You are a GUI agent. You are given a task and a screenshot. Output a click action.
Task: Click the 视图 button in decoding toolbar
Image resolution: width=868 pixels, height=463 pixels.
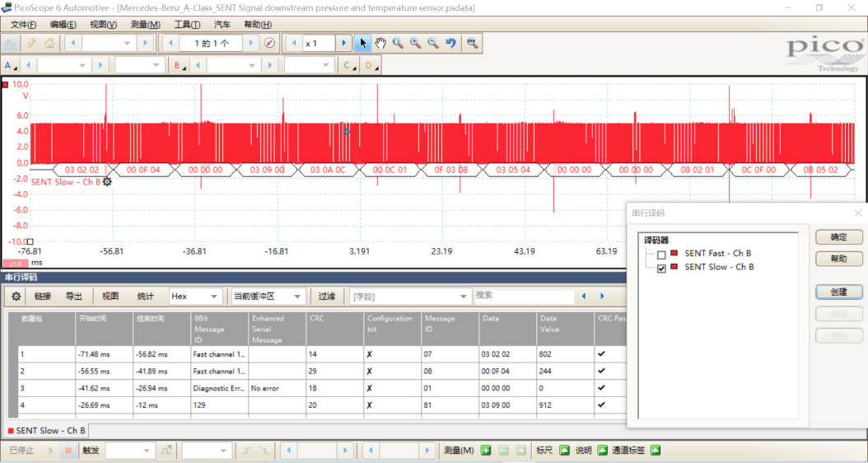coord(110,297)
